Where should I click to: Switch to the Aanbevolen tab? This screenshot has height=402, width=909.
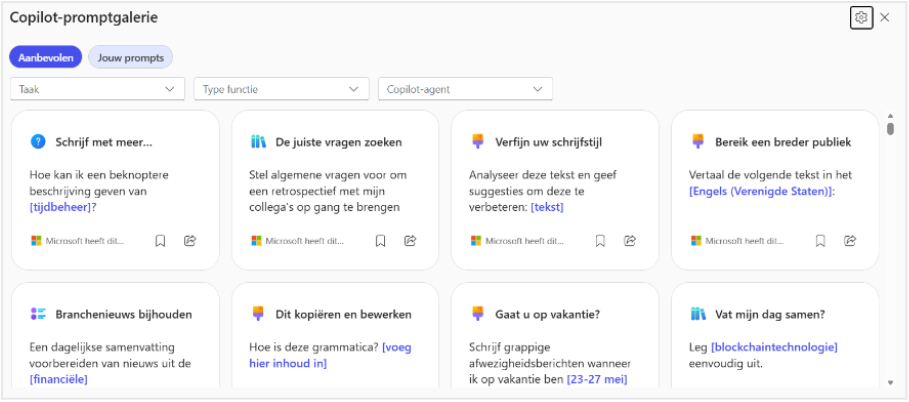tap(45, 57)
